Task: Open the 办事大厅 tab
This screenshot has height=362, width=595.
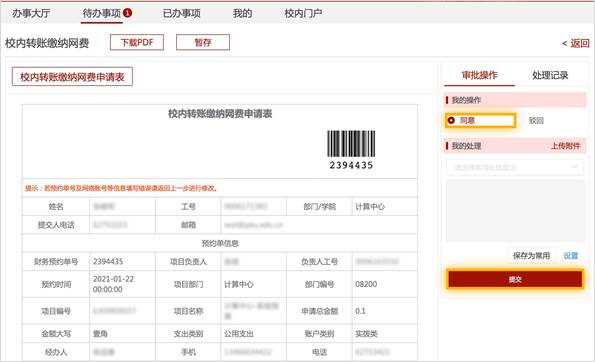Action: pos(31,13)
